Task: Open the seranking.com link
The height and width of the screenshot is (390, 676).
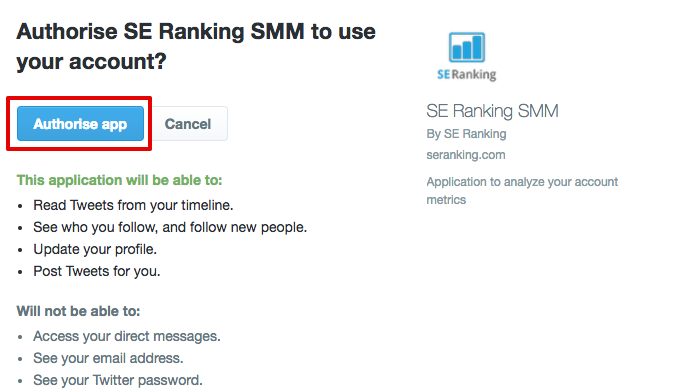Action: 466,155
